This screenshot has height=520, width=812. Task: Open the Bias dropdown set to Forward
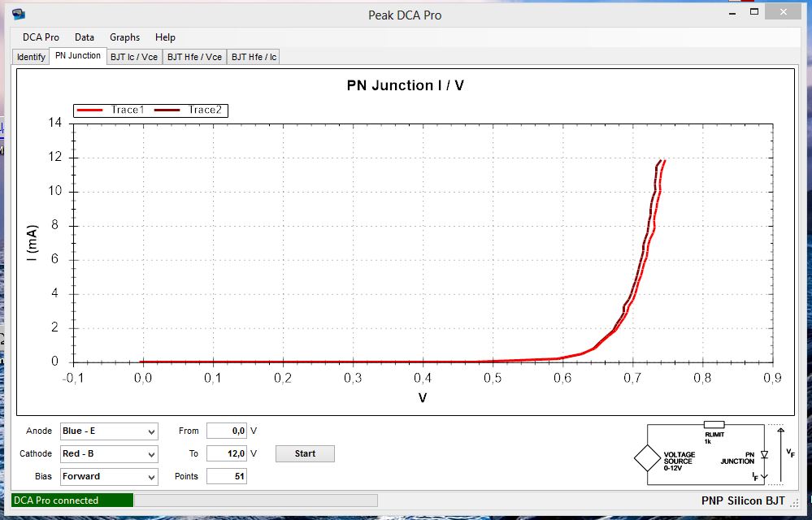pos(109,477)
